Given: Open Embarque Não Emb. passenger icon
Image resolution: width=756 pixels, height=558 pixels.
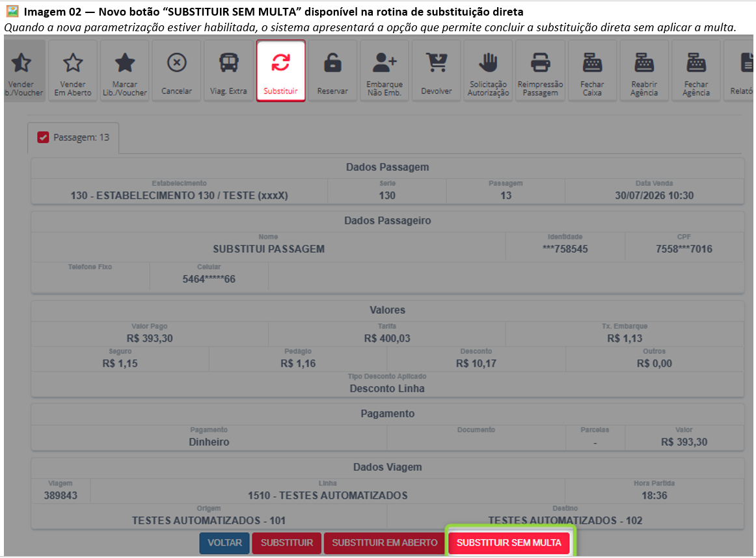Looking at the screenshot, I should click(x=385, y=63).
